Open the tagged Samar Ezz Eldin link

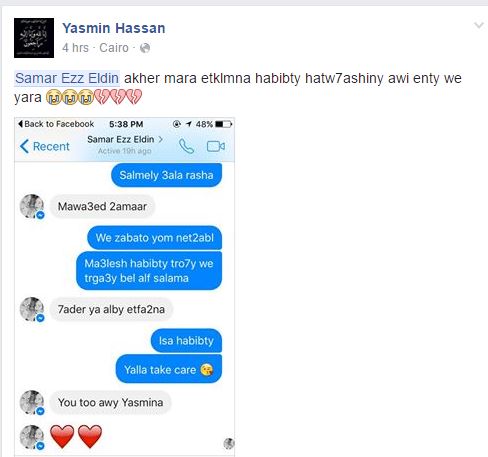[x=67, y=78]
